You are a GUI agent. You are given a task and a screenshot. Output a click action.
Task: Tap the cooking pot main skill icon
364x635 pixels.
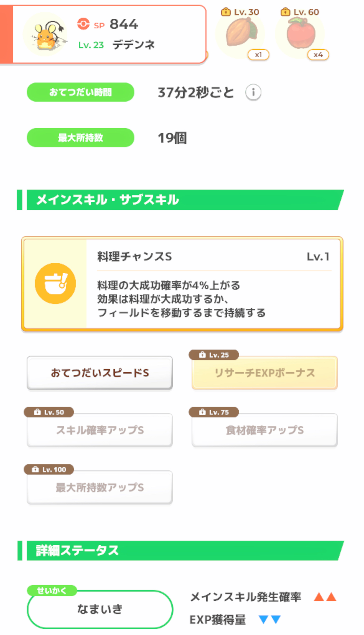(x=55, y=283)
